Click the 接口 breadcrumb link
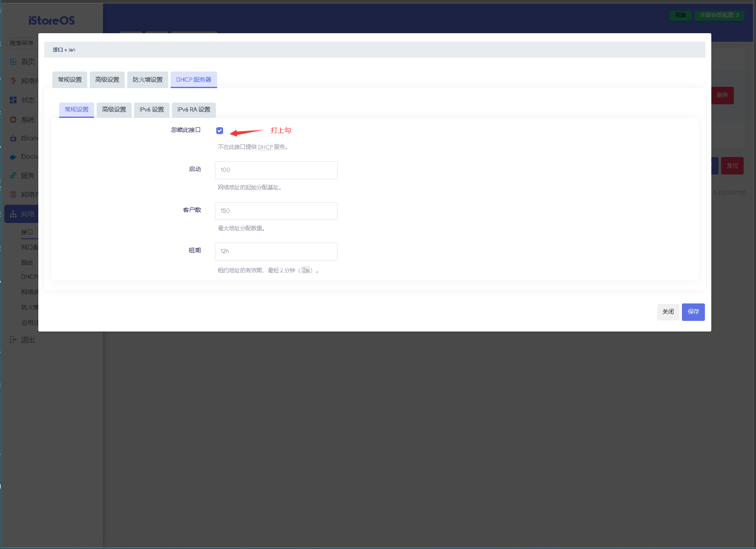The image size is (756, 549). point(57,50)
